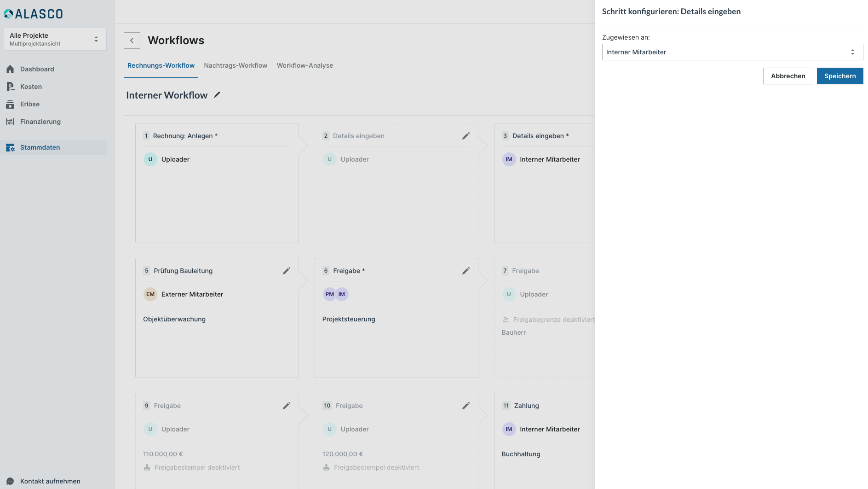The height and width of the screenshot is (489, 868).
Task: Go to Dashboard in the sidebar
Action: (37, 69)
